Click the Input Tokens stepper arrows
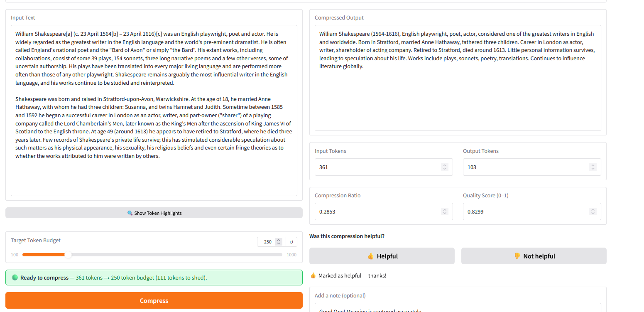 [445, 167]
